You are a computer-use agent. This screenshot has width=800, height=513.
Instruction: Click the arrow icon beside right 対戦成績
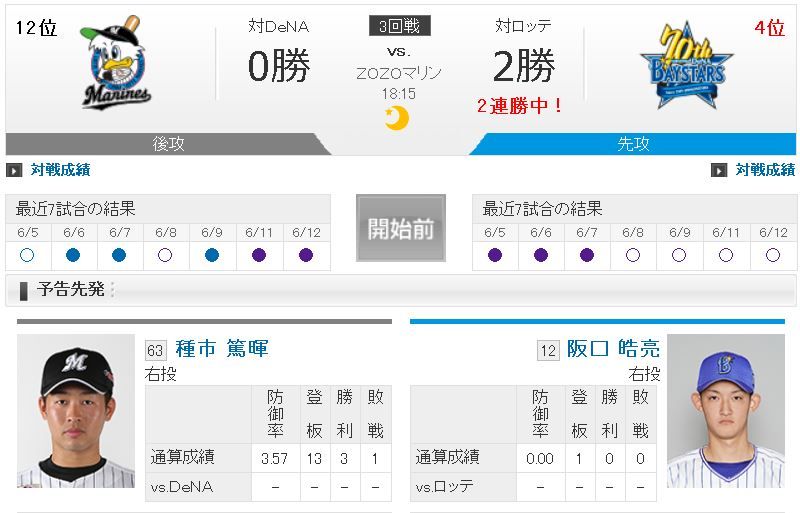pyautogui.click(x=719, y=170)
